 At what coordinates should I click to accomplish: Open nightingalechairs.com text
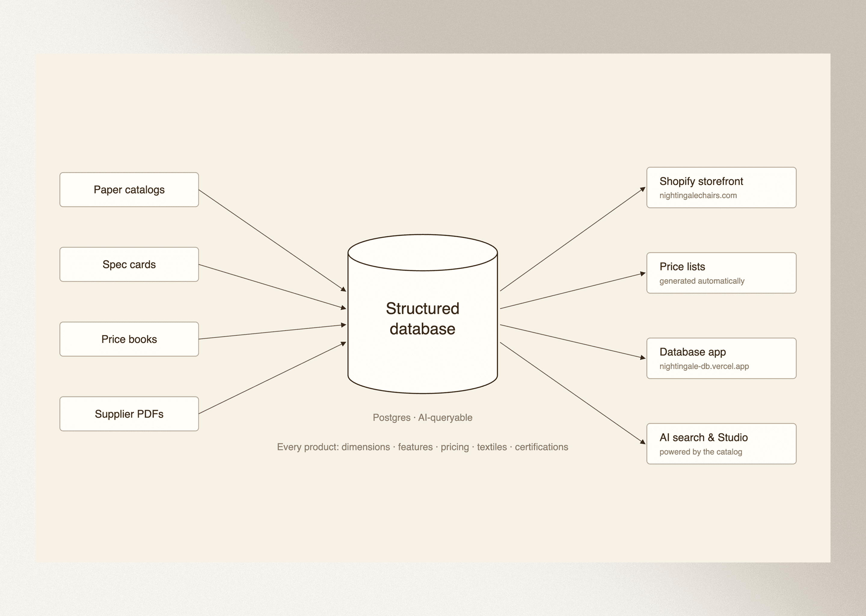[x=698, y=195]
